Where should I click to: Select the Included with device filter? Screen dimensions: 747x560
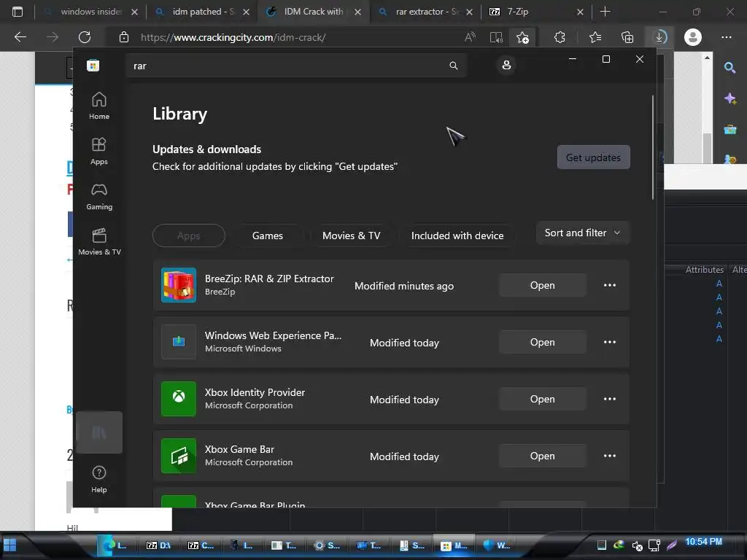click(x=457, y=236)
